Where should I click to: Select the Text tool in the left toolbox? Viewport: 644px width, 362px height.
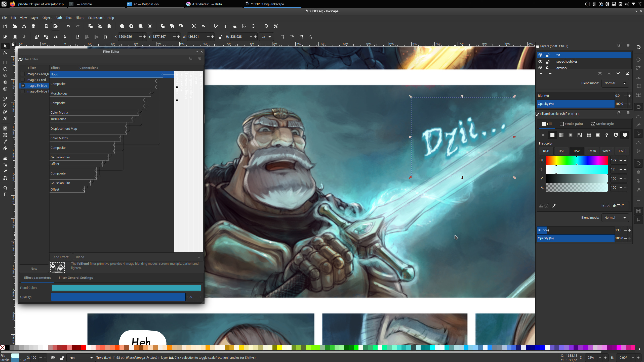5,118
